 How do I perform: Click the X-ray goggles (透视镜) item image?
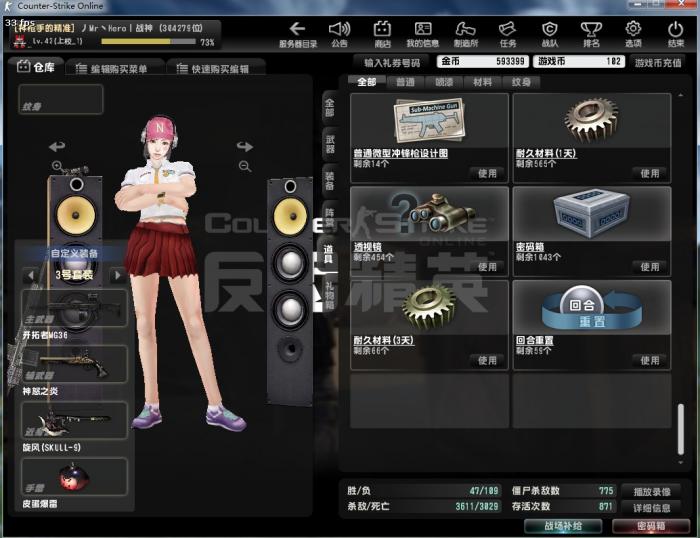pyautogui.click(x=435, y=214)
